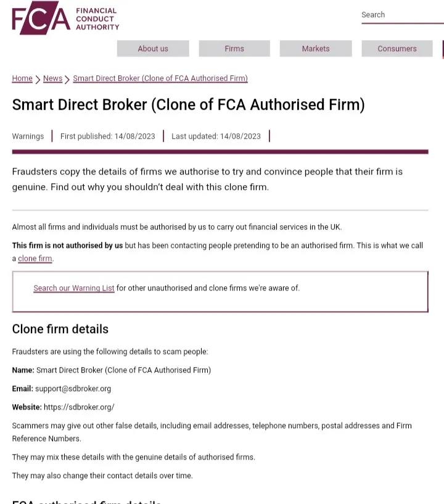Open the About us menu
This screenshot has width=444, height=504.
coord(153,49)
